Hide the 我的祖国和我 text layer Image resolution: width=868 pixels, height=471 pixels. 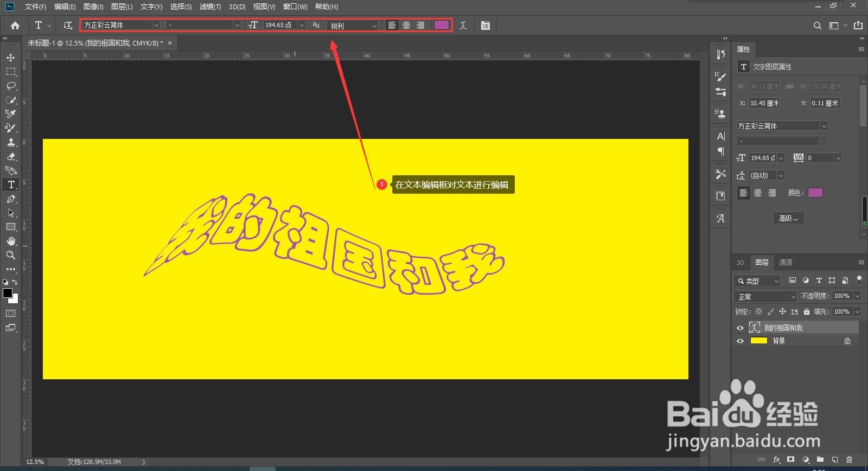(740, 328)
